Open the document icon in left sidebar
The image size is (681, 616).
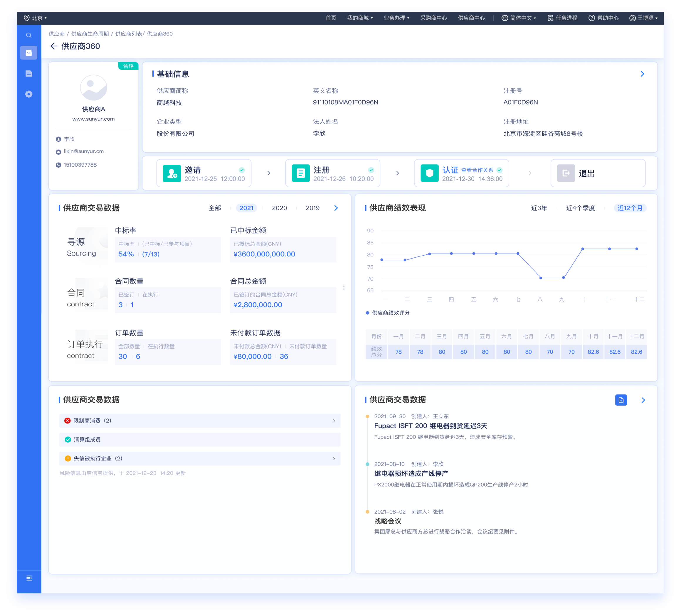(29, 74)
